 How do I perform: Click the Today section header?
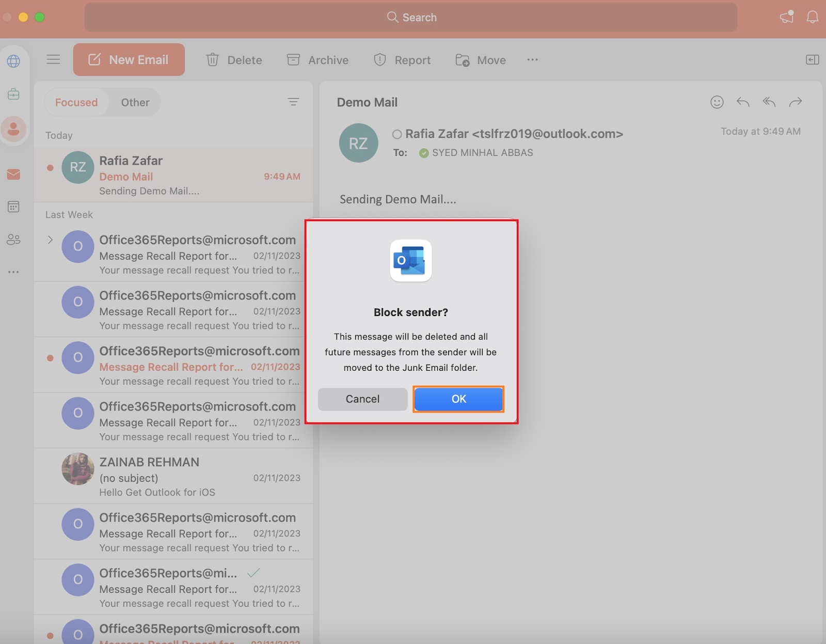point(59,135)
